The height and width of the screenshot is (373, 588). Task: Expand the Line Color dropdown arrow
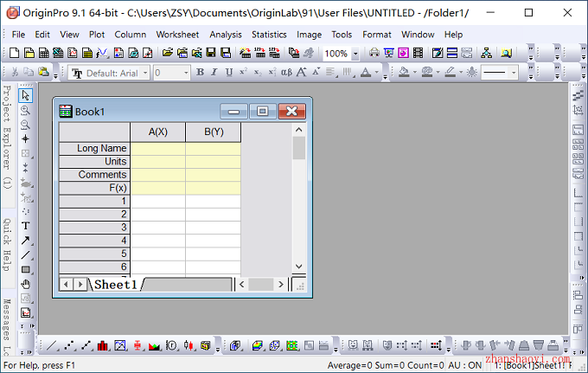coord(461,72)
